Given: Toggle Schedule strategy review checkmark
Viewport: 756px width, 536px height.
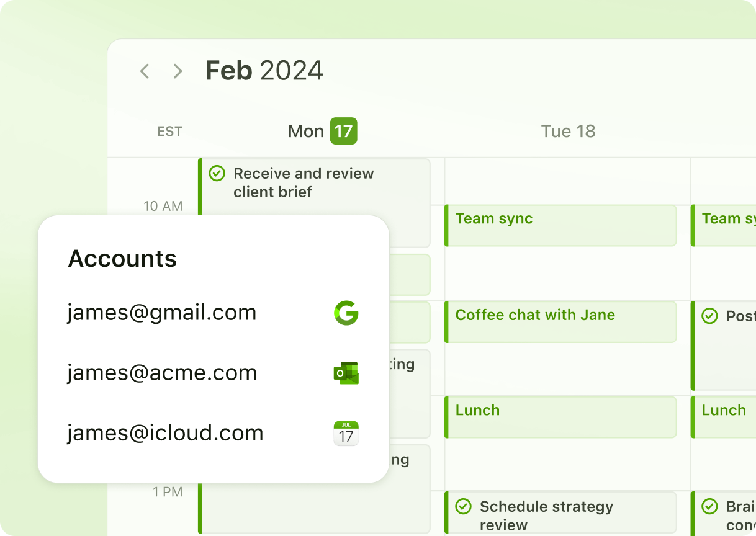Looking at the screenshot, I should tap(463, 507).
